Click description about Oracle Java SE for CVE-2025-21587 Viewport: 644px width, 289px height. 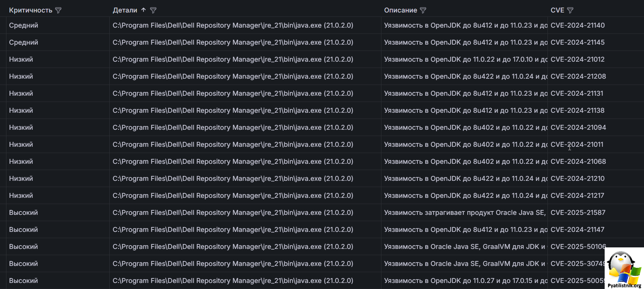(x=465, y=213)
